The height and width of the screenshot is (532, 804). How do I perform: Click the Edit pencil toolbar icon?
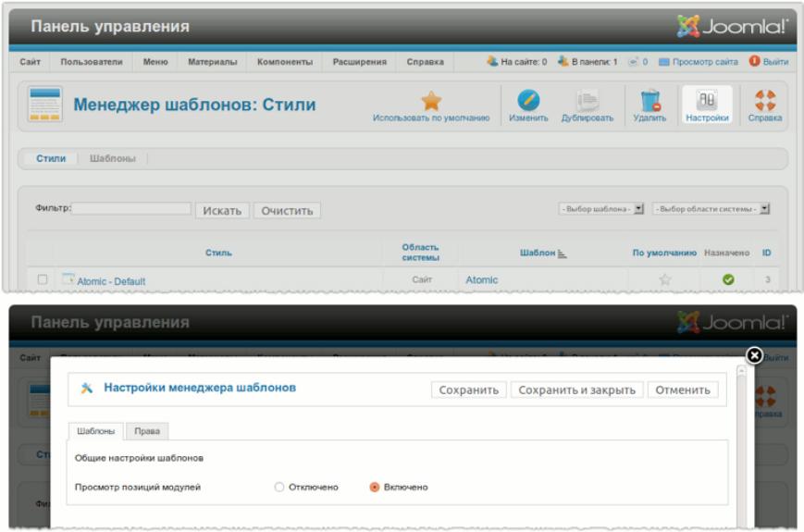tap(528, 100)
